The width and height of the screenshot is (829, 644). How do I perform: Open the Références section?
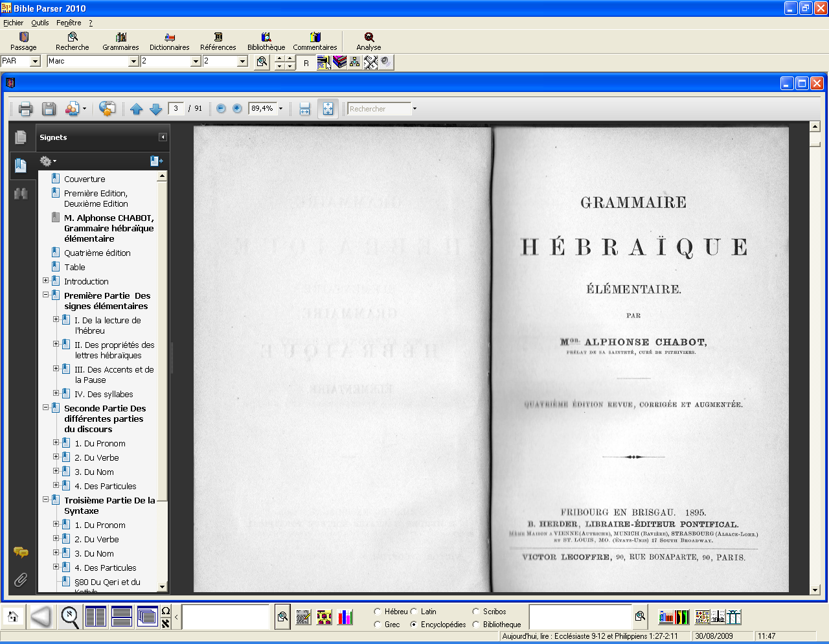218,41
